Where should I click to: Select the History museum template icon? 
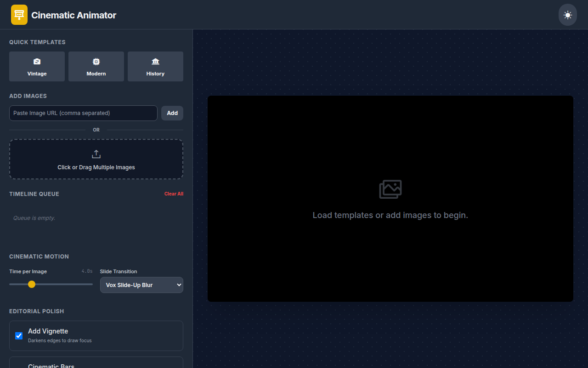[x=155, y=61]
